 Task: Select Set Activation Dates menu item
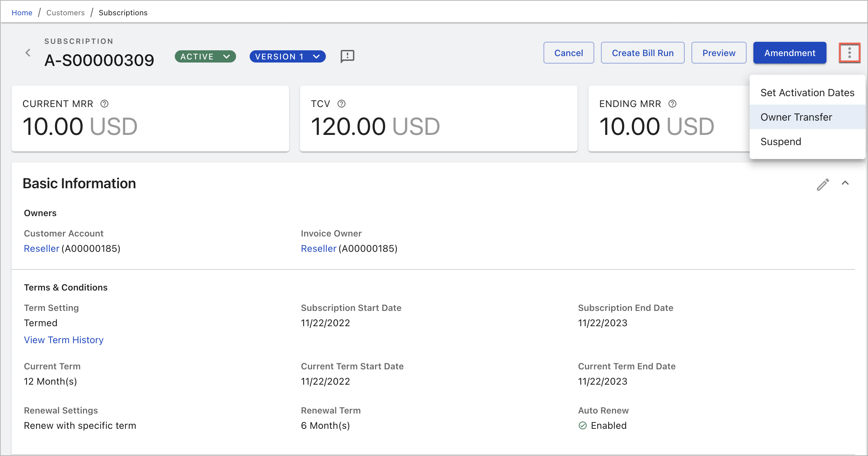coord(807,93)
